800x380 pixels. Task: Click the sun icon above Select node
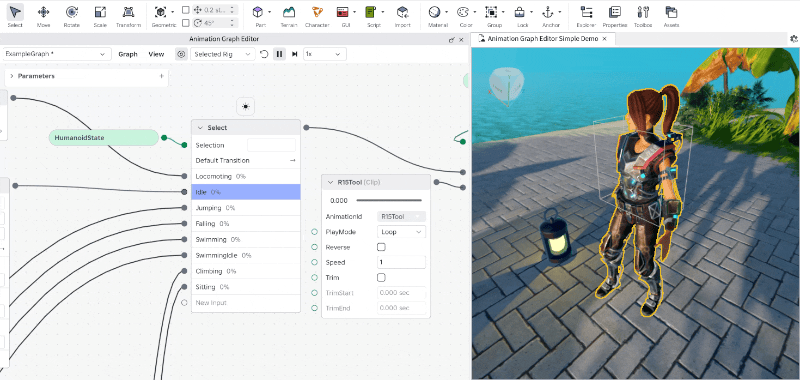[246, 107]
